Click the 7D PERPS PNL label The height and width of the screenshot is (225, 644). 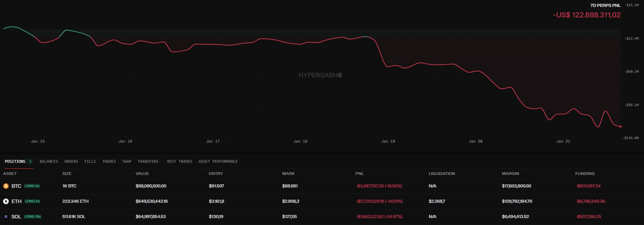click(x=605, y=6)
